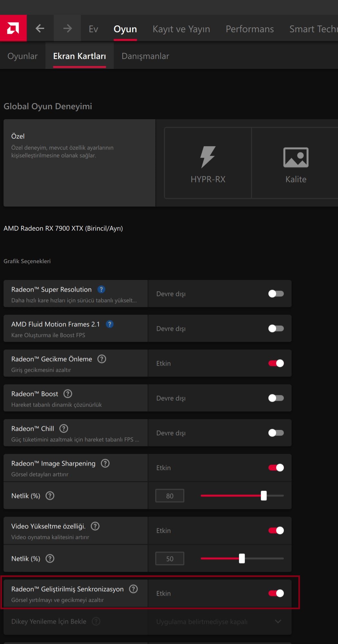Disable Radeon Gecikme Önleme toggle
Screen dimensions: 338x644
[276, 363]
